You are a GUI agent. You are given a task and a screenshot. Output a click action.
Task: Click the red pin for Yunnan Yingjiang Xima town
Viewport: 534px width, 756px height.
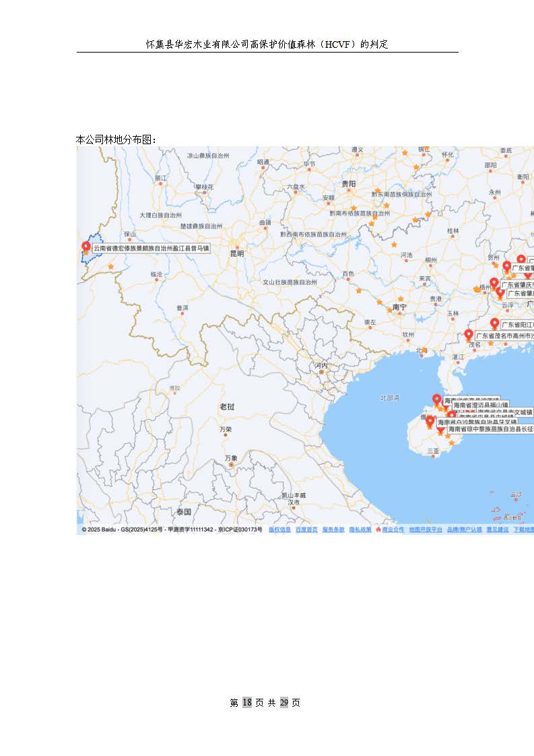tap(86, 247)
